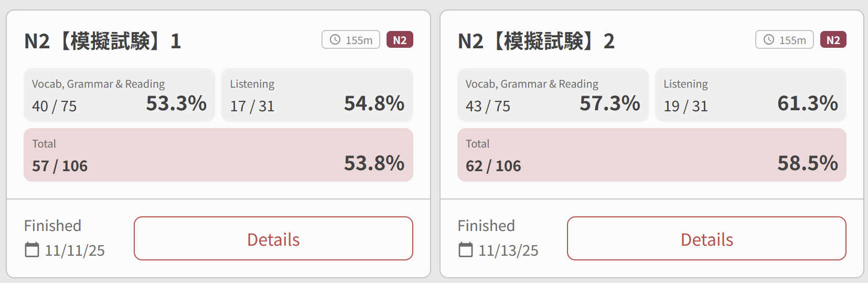Click the calendar icon beside 11/13/25
Screen dimensions: 868x283
click(x=466, y=250)
